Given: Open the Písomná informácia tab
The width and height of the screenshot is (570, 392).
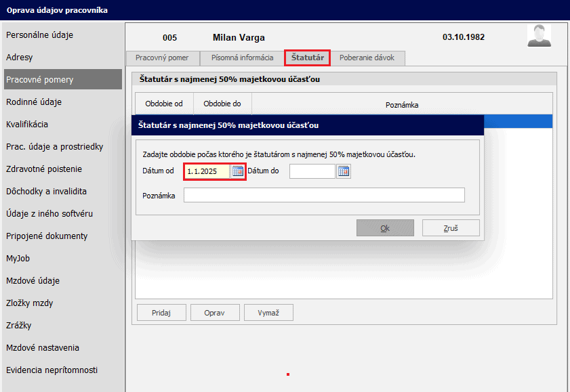Looking at the screenshot, I should 242,58.
